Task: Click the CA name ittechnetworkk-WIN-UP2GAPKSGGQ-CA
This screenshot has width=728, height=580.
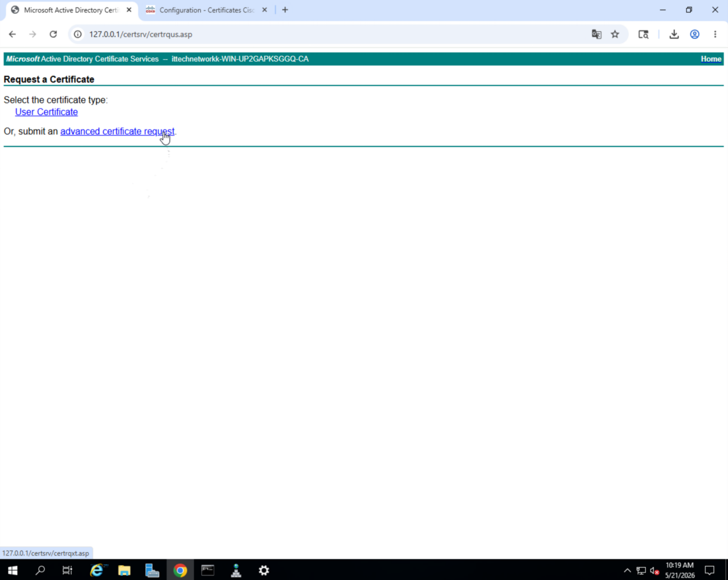Action: [240, 59]
